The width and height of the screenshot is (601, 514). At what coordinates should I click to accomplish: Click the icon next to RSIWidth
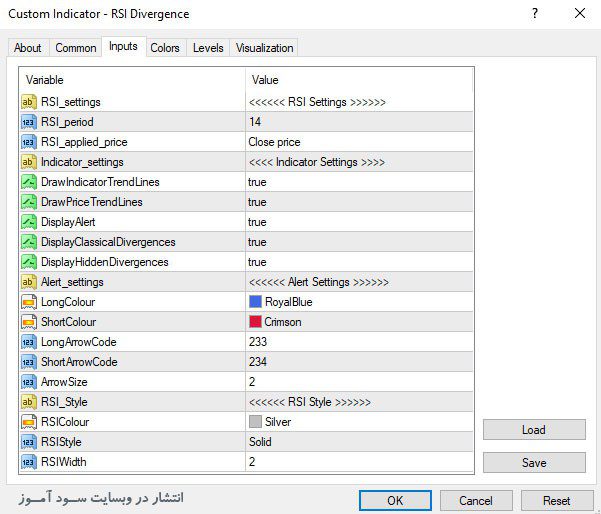(29, 462)
